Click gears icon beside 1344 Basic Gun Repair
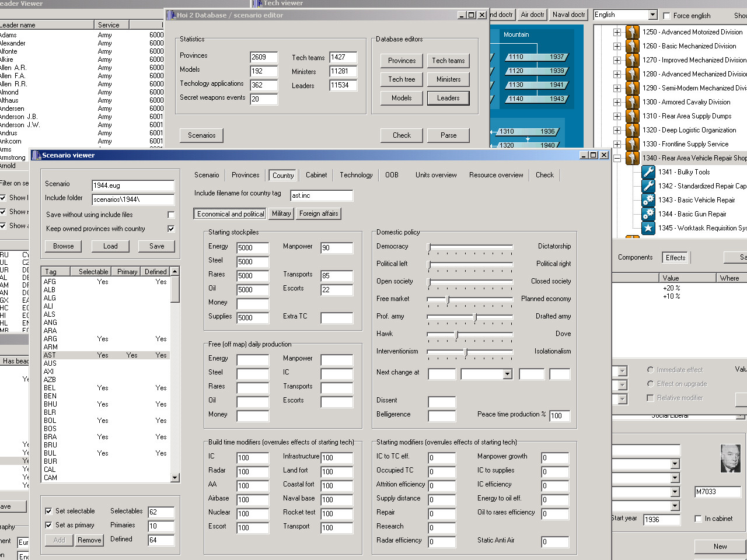This screenshot has height=560, width=747. 648,214
